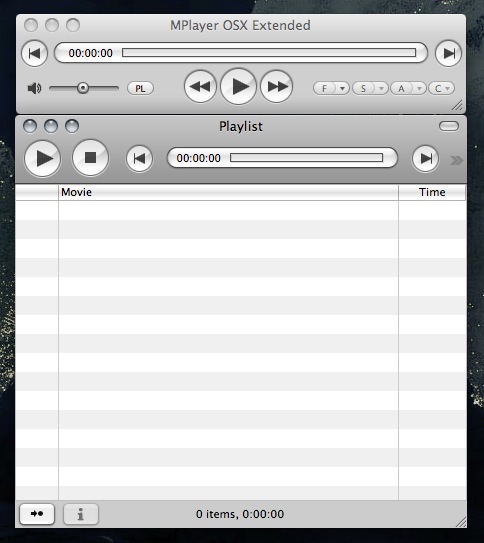Click next button in Playlist toolbar
The height and width of the screenshot is (543, 484).
[425, 159]
